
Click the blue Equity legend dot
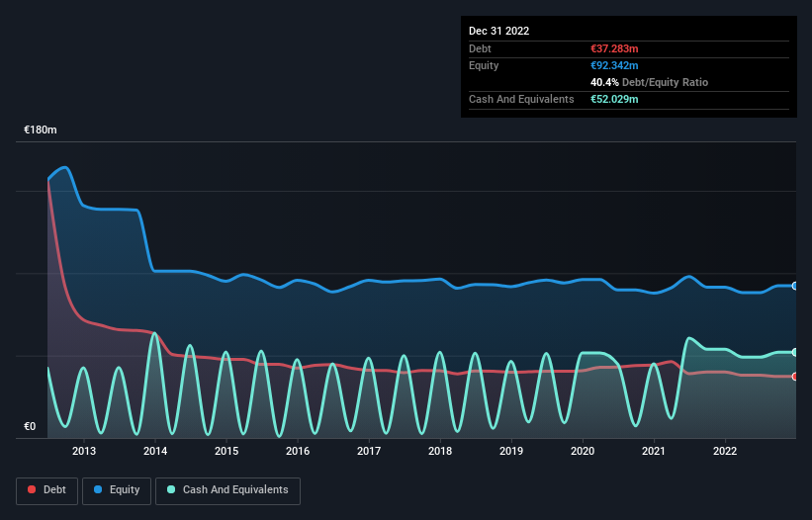click(x=98, y=489)
